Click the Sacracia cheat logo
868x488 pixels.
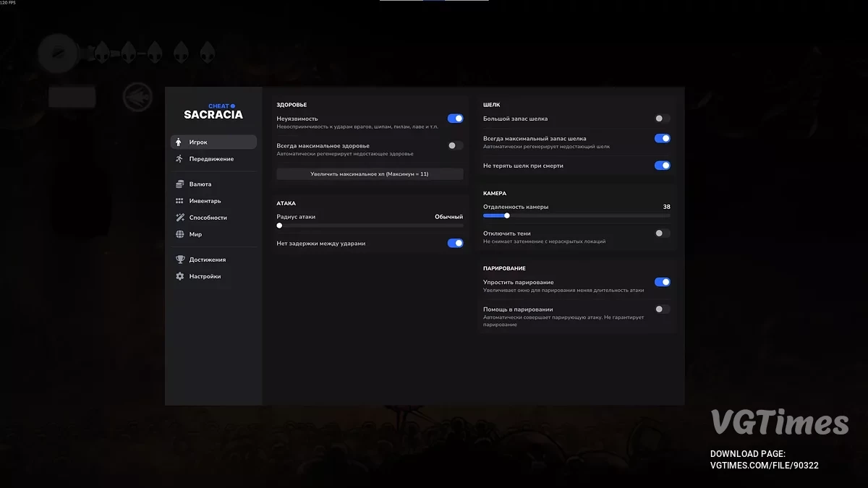213,111
